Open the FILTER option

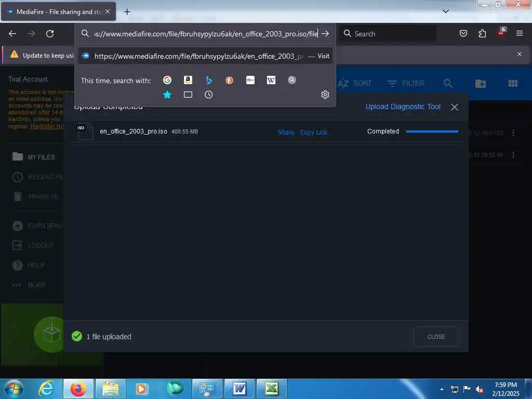click(x=406, y=83)
